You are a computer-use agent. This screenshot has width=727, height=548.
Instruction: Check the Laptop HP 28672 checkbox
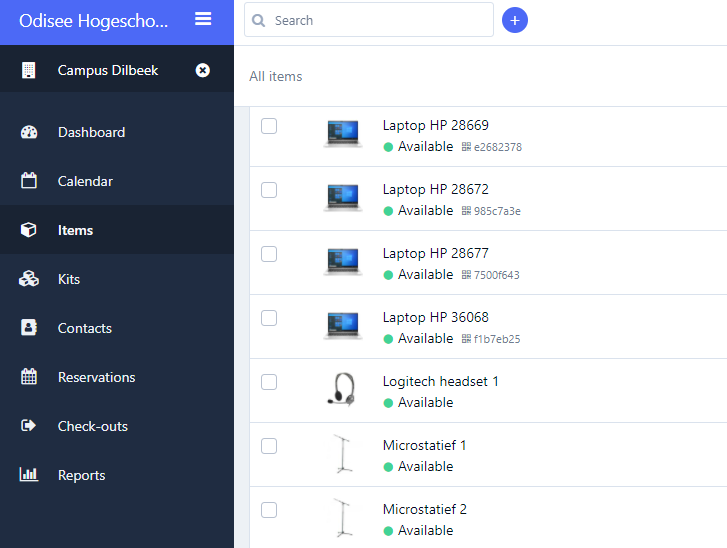pyautogui.click(x=269, y=190)
